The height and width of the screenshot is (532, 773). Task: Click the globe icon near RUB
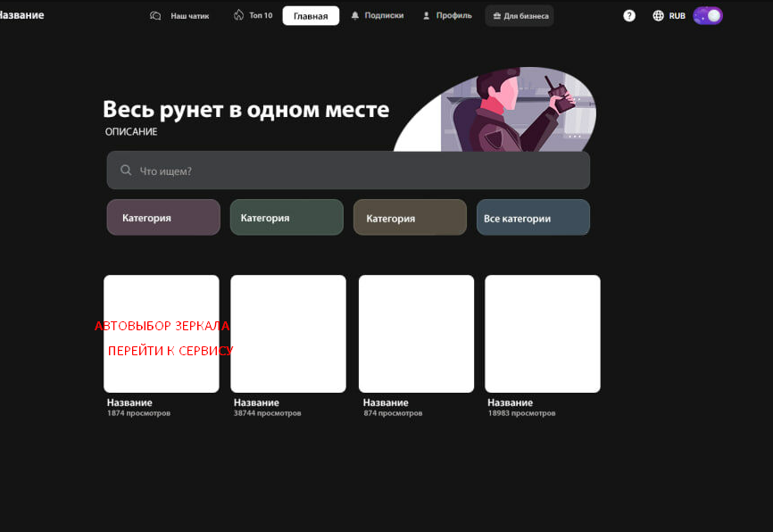click(x=659, y=15)
